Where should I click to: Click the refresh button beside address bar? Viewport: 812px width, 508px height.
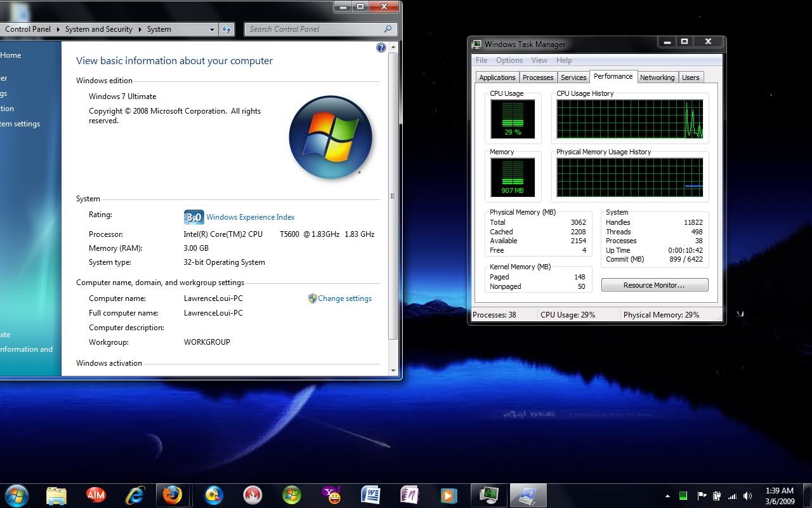[226, 29]
